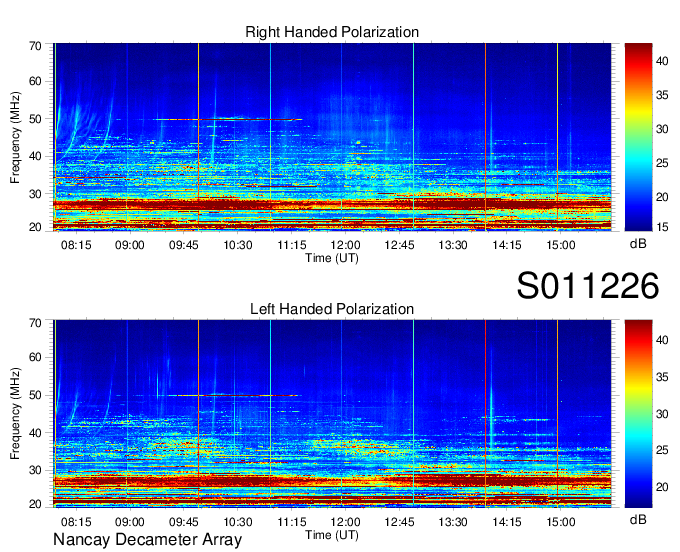Click "Time (UT)" label under right-handed plot
This screenshot has width=680, height=552.
(332, 258)
